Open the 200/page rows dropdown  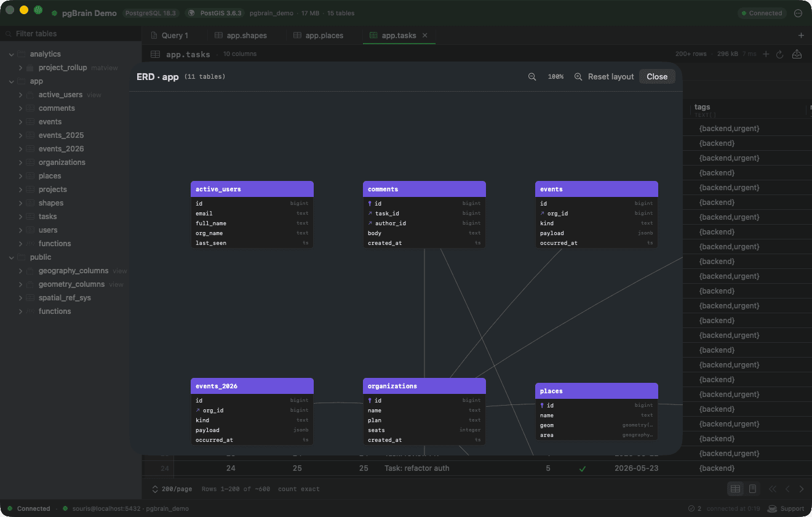[172, 489]
